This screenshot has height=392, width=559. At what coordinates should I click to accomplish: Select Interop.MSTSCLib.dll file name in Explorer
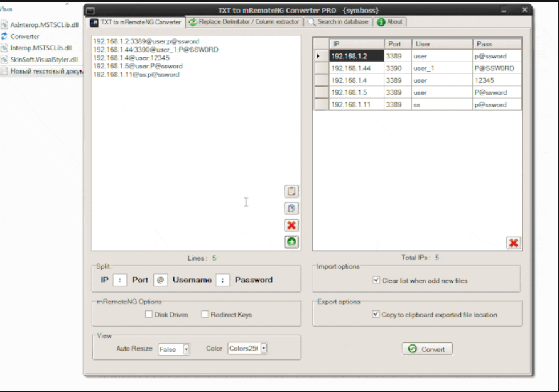41,48
